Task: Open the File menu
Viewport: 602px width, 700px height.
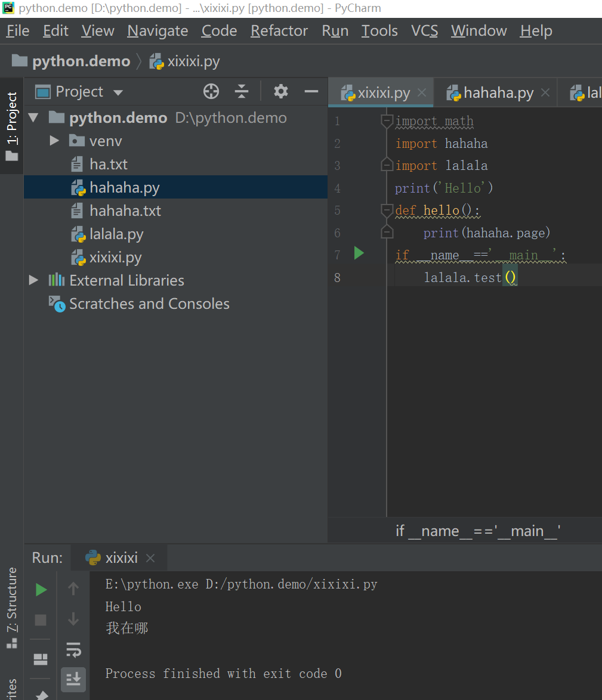Action: click(x=18, y=31)
